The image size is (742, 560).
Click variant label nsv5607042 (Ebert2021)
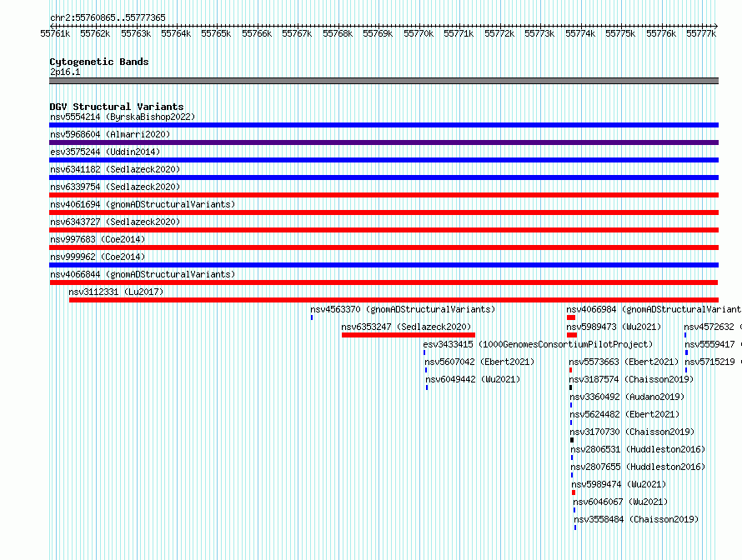479,362
